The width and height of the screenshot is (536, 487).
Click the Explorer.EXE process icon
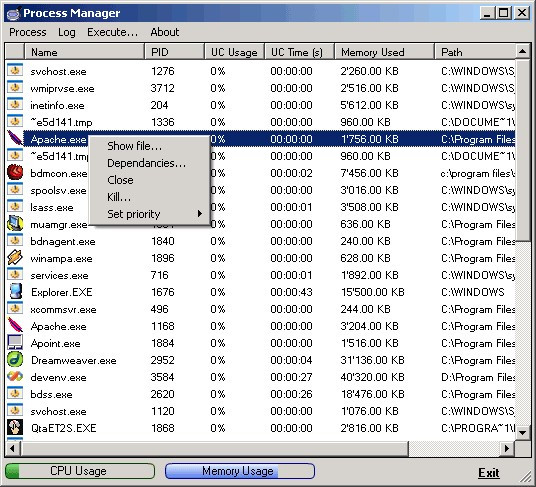coord(15,292)
